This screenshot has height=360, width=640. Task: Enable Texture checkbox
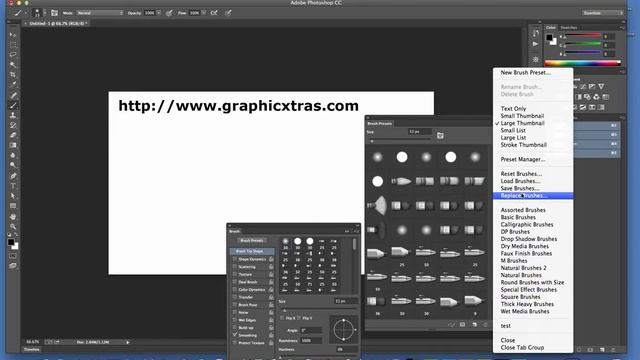(235, 274)
